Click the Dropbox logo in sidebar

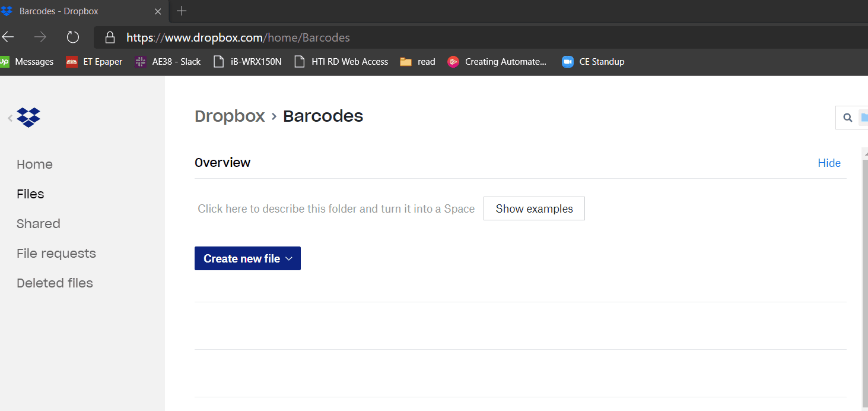[28, 117]
